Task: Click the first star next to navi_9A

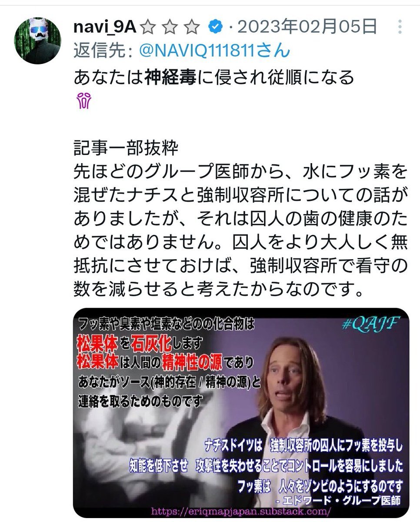Action: point(149,28)
